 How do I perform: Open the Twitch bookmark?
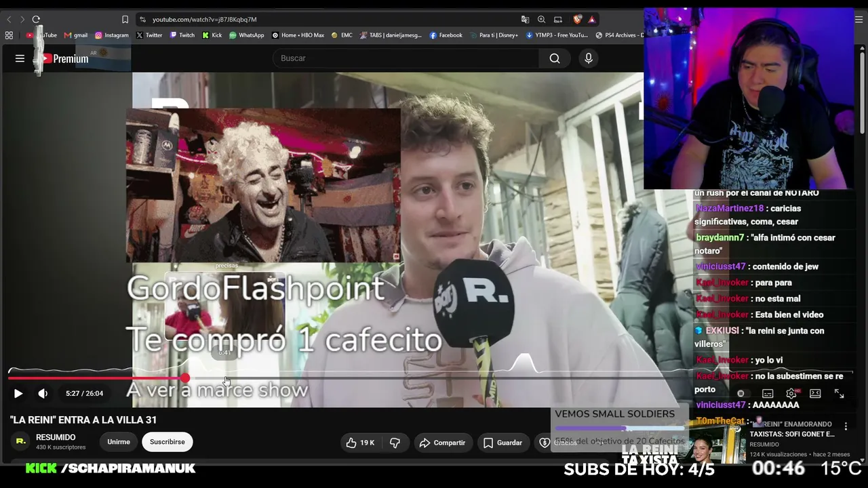[182, 35]
